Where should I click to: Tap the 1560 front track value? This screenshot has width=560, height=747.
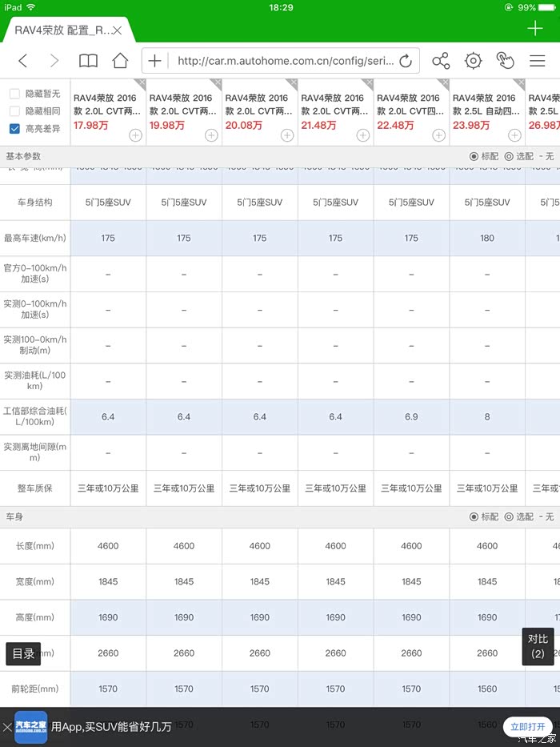point(487,689)
